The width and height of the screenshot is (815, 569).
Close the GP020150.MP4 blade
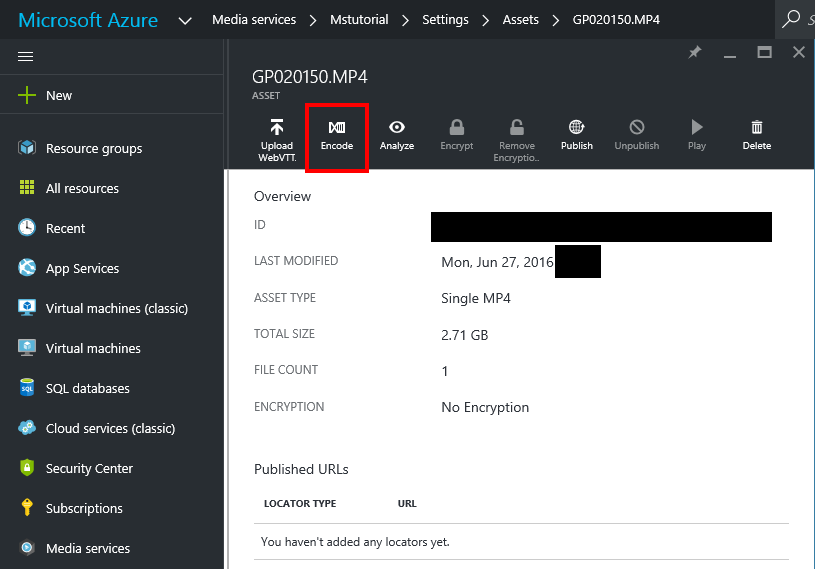coord(799,52)
